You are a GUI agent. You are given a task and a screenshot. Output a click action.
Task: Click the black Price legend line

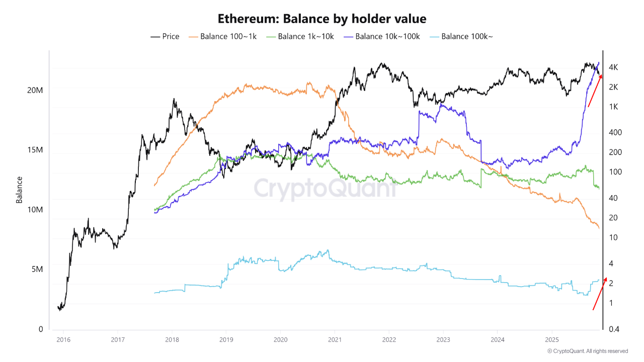[x=155, y=37]
